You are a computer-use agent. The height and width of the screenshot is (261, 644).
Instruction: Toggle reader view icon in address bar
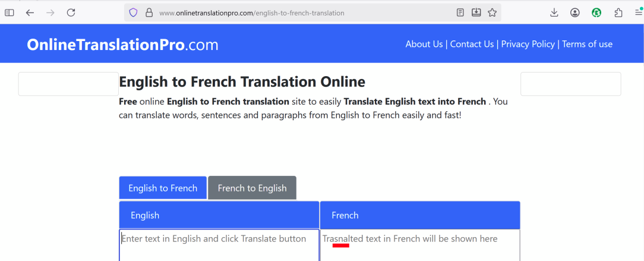pos(460,12)
